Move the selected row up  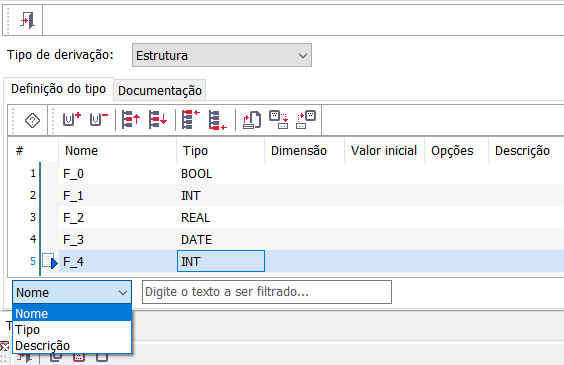pyautogui.click(x=131, y=119)
